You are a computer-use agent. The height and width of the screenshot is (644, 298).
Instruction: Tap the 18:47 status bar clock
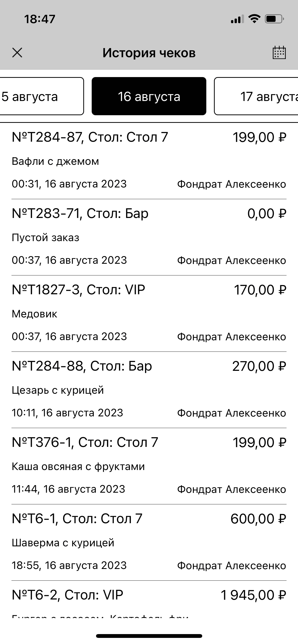40,19
